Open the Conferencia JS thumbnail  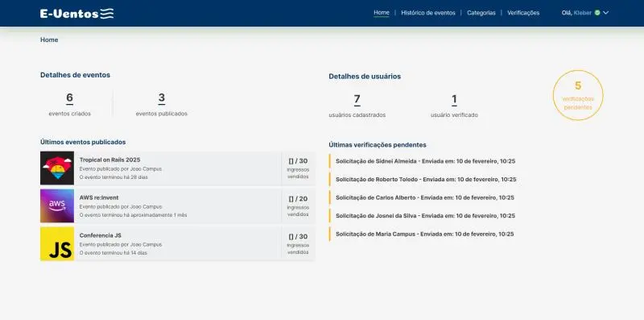click(57, 243)
